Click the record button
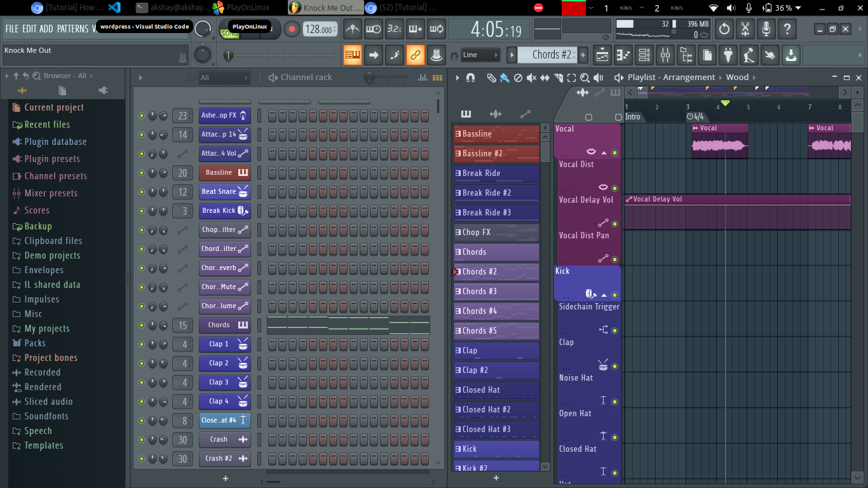The width and height of the screenshot is (868, 488). tap(292, 29)
